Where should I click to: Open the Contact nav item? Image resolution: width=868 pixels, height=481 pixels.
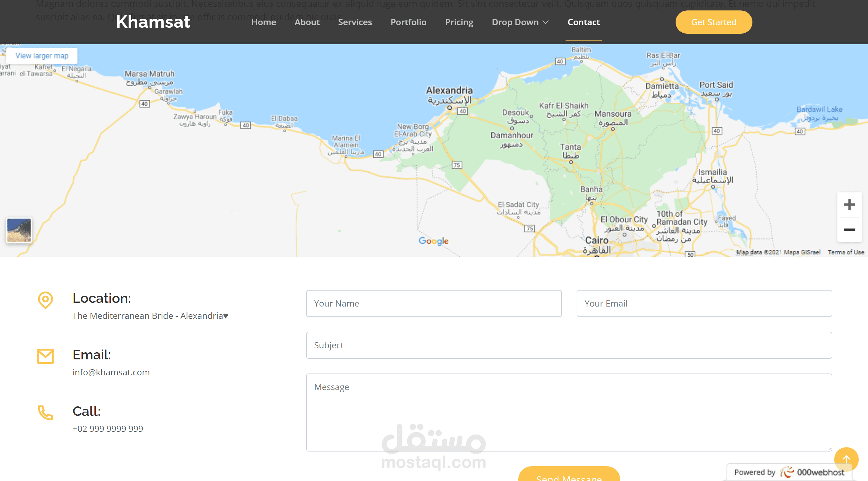coord(583,22)
